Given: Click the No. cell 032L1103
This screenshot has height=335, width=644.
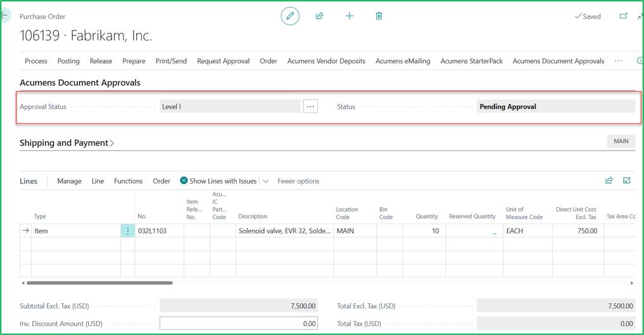Looking at the screenshot, I should click(160, 231).
